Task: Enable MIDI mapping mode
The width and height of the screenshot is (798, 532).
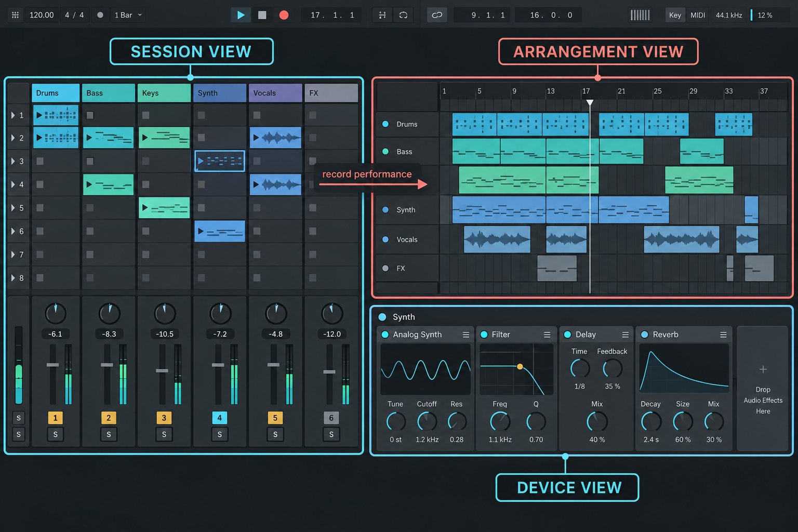Action: [698, 15]
